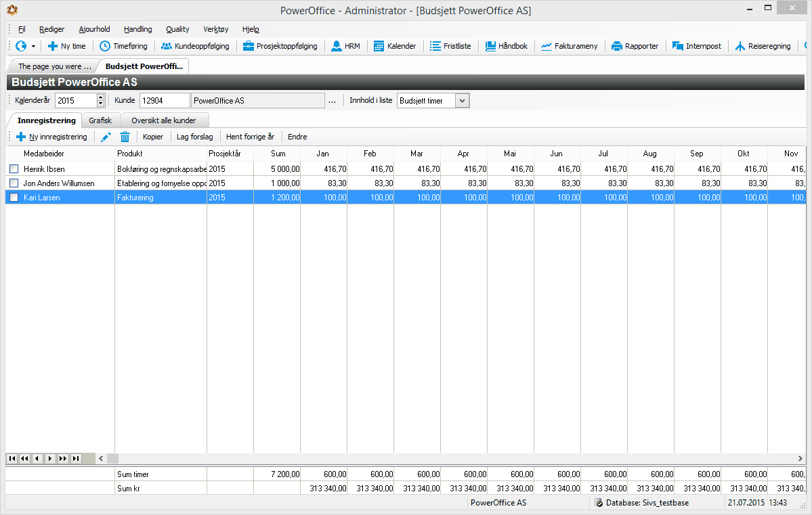Open Prosjektoppfølging from the toolbar
This screenshot has width=812, height=515.
(x=280, y=46)
